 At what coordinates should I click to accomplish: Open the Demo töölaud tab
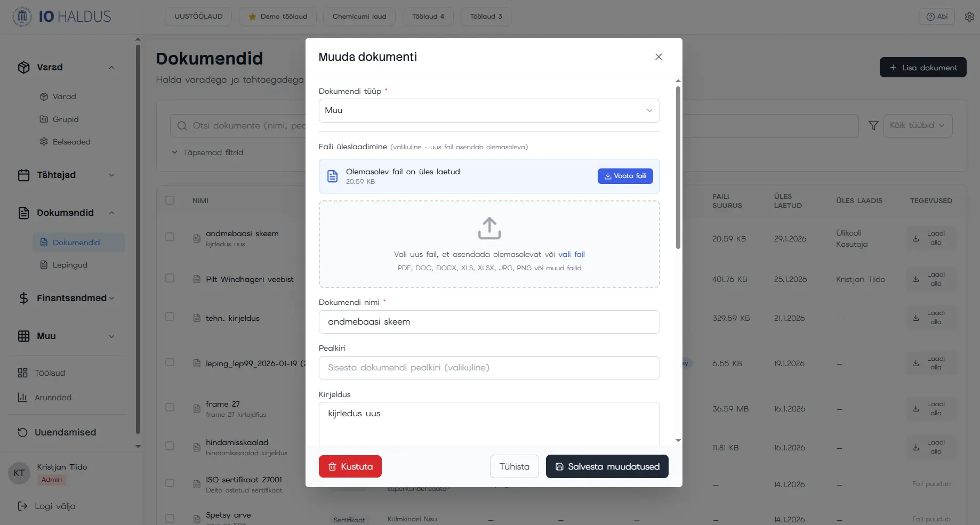click(277, 17)
